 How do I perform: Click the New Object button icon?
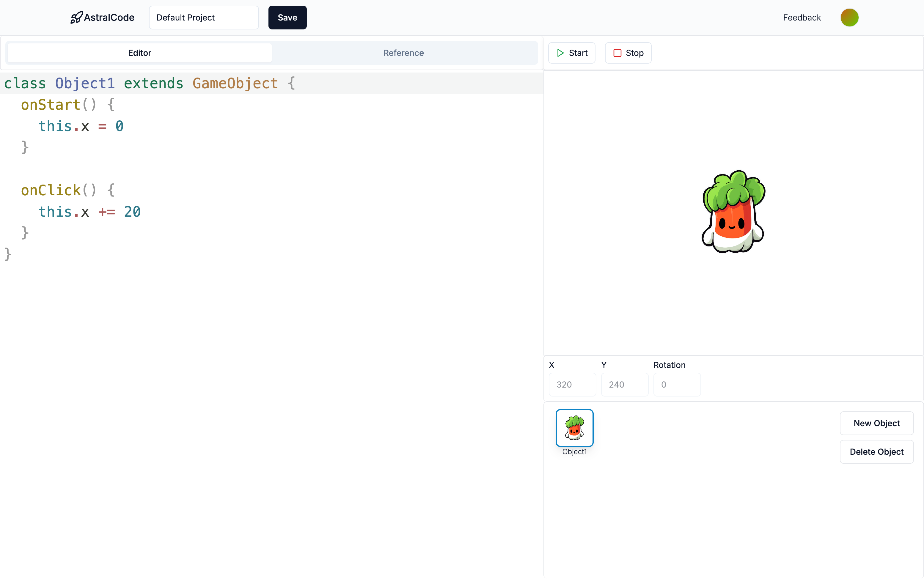(x=877, y=423)
